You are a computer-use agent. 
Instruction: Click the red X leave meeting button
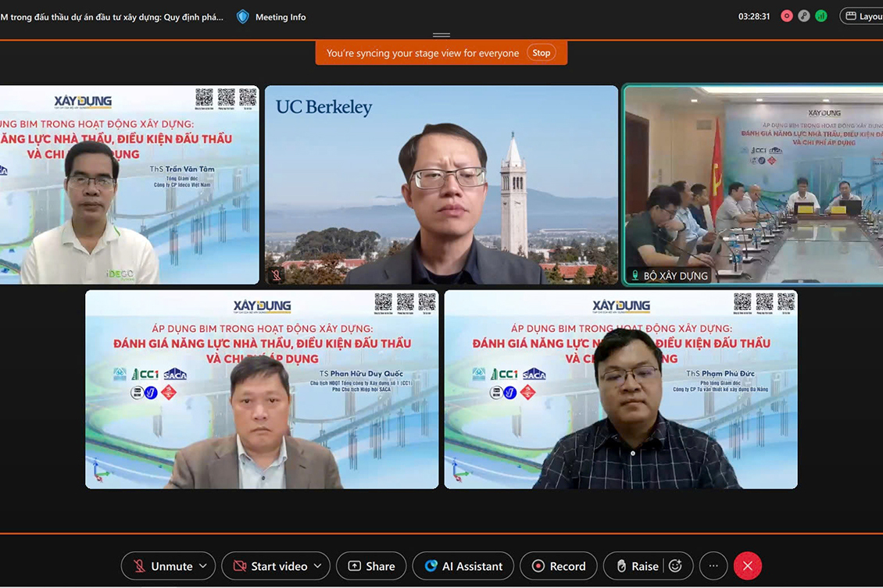(x=747, y=566)
